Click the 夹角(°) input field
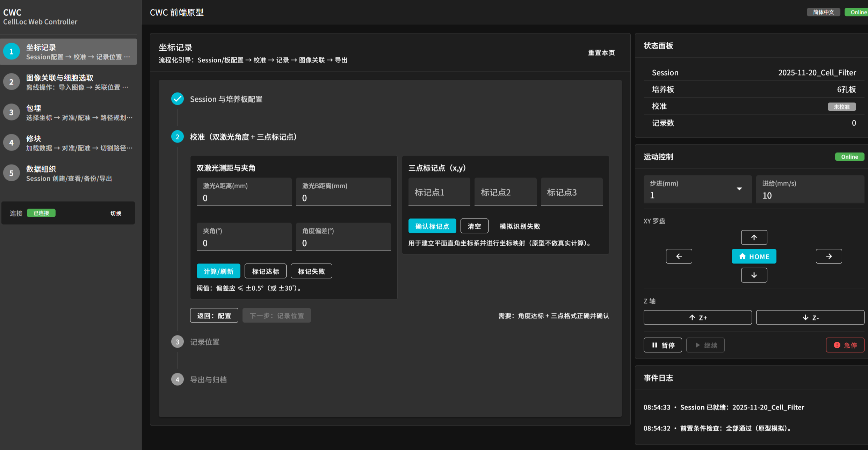868x450 pixels. point(244,237)
